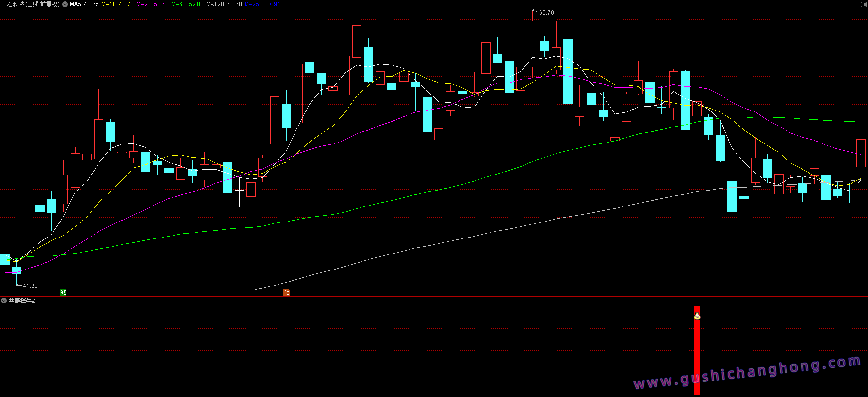Toggle the side panel layout icon

click(863, 4)
